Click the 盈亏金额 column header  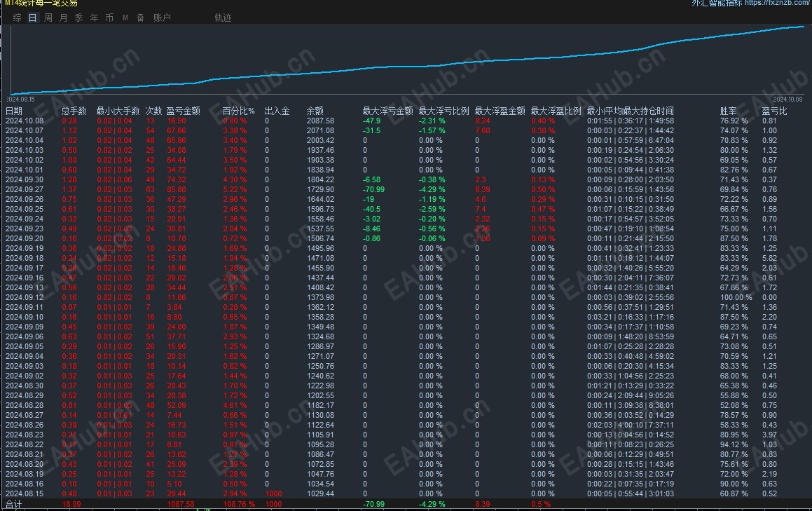point(183,111)
